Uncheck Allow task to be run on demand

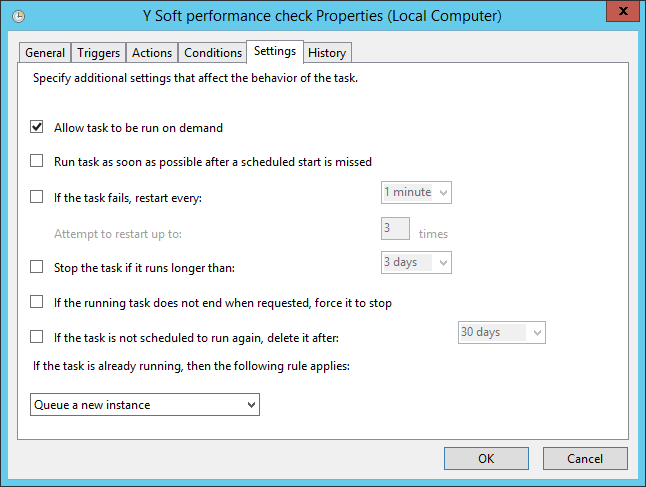click(37, 128)
